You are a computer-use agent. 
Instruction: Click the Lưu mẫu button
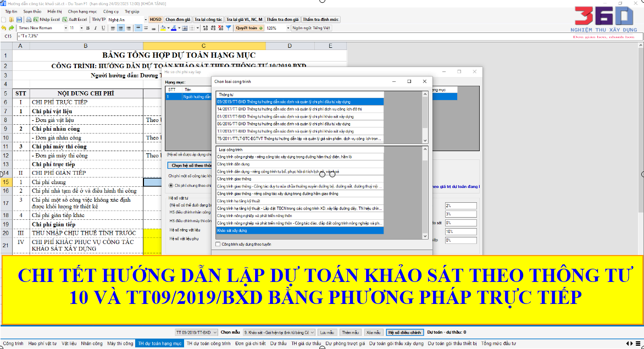[x=327, y=332]
